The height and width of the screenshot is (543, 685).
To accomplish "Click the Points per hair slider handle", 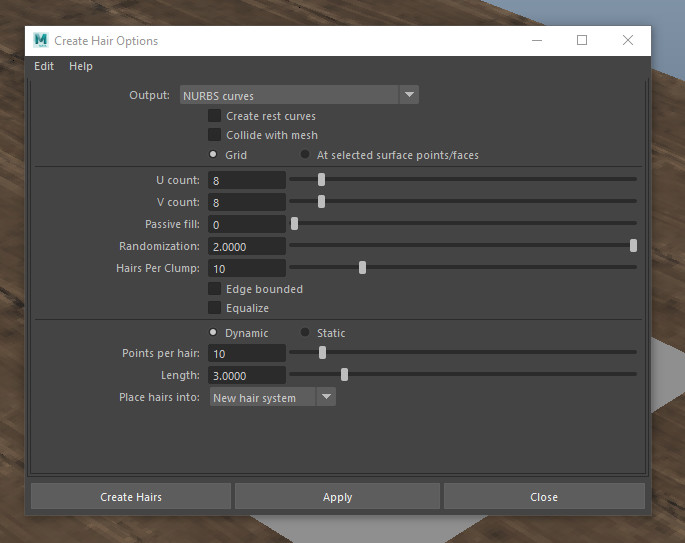I will coord(322,353).
